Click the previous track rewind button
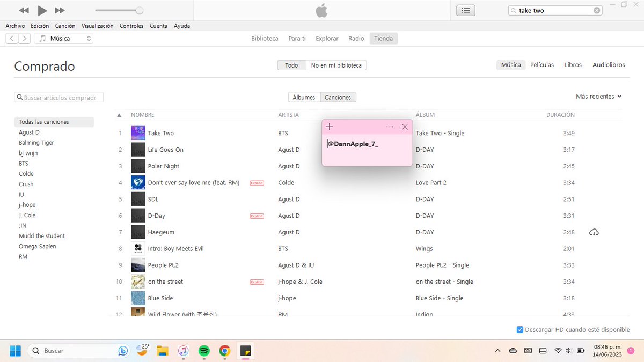644x362 pixels. 24,10
